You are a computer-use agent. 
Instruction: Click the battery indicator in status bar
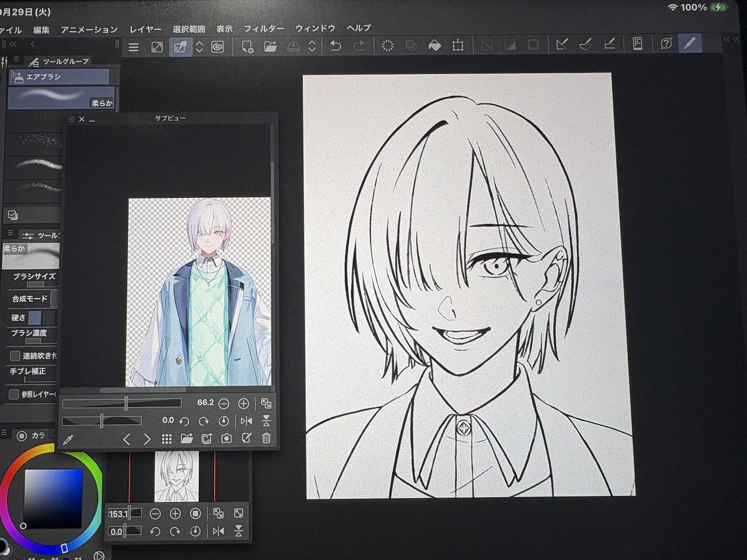tap(718, 7)
